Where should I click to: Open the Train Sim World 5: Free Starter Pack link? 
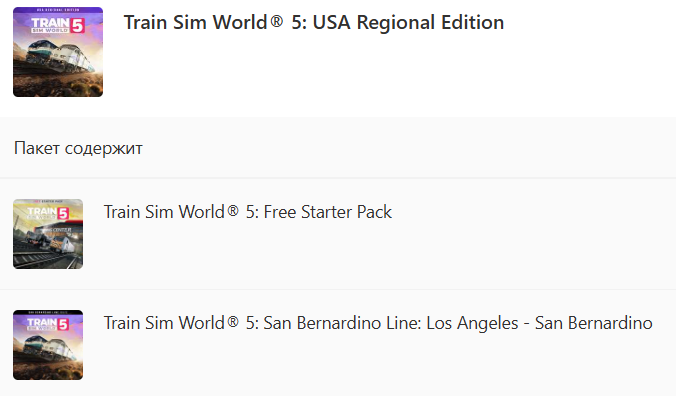point(248,212)
